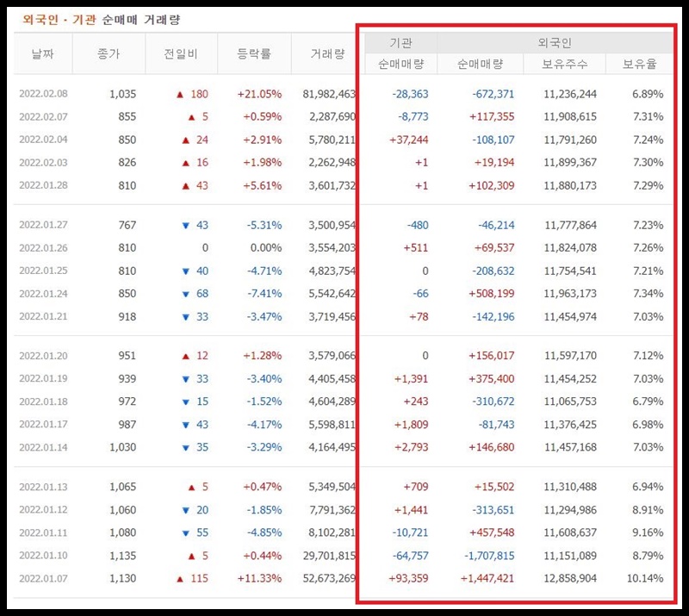Select the date cell 2022.01.20
Screen dimensions: 689x616
[x=44, y=356]
